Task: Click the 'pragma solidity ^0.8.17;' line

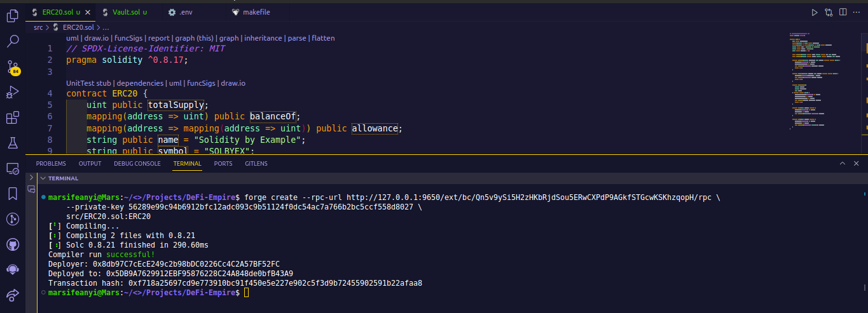Action: pos(127,60)
